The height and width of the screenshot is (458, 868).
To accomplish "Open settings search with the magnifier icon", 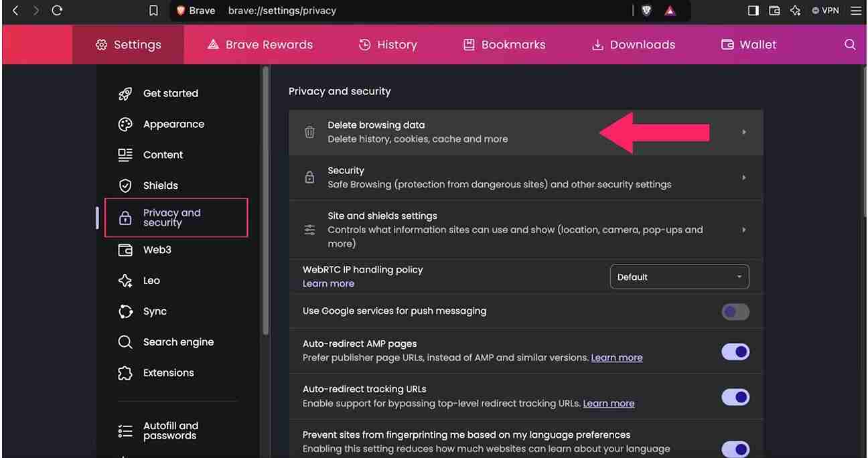I will (849, 44).
